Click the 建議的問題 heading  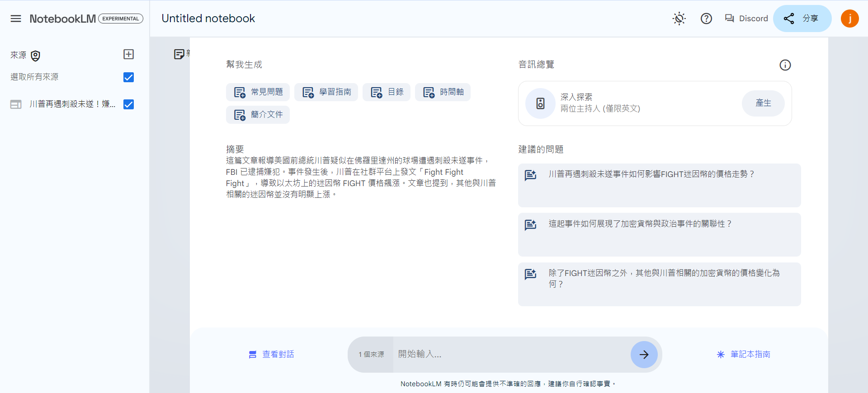pos(541,150)
